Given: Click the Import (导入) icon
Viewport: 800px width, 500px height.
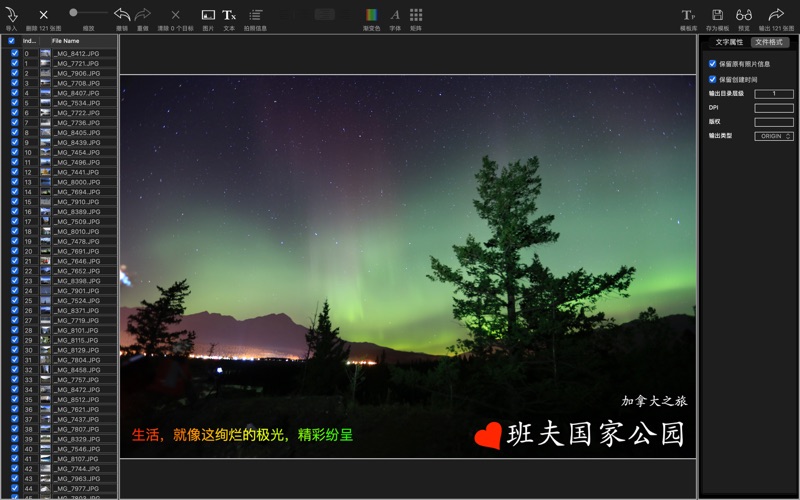Looking at the screenshot, I should [x=11, y=14].
